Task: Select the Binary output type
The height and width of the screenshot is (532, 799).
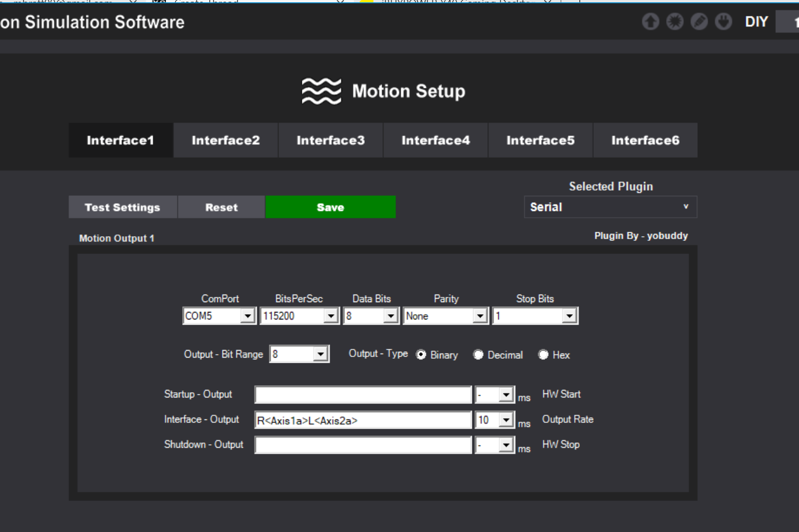Action: (421, 355)
